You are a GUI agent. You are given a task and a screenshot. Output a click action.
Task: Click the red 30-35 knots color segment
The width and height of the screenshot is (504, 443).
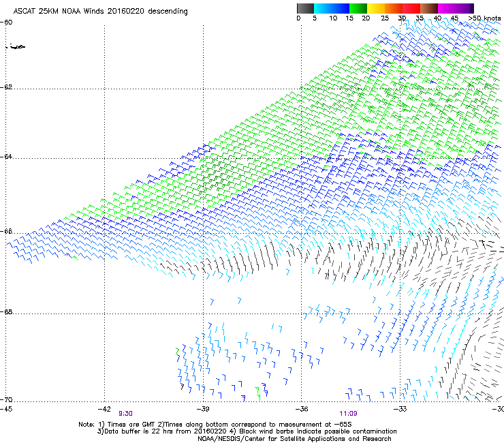[x=411, y=8]
